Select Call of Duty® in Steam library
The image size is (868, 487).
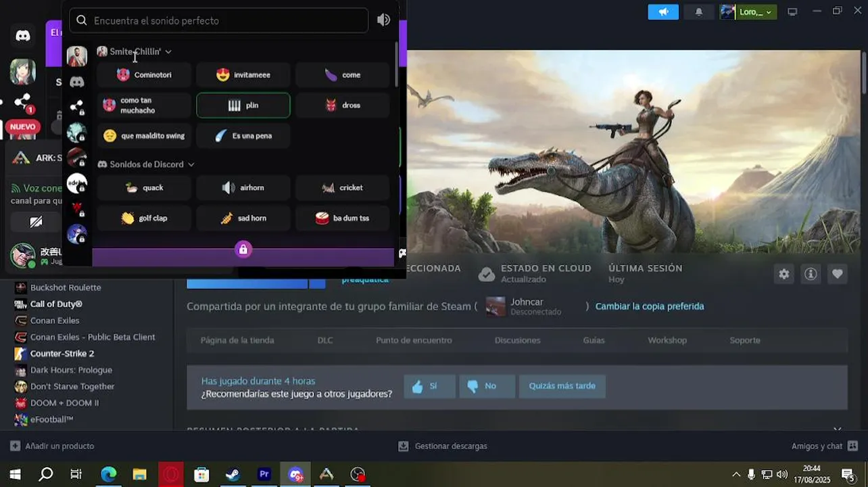[x=56, y=304]
